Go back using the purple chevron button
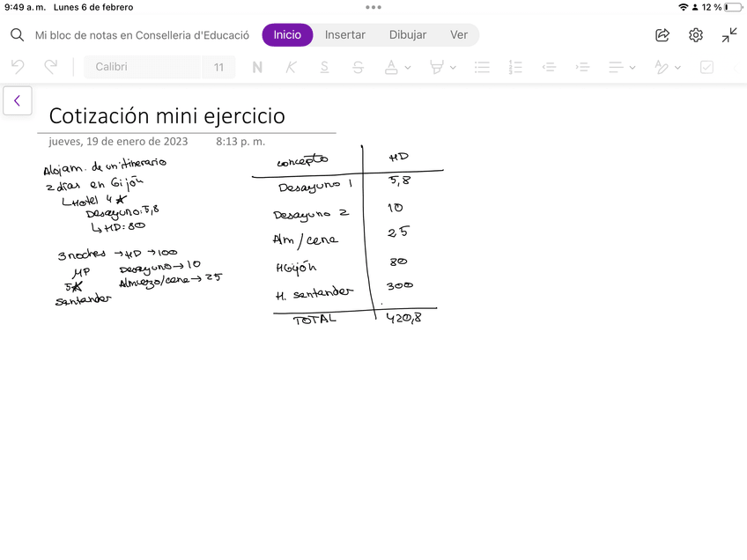 (x=17, y=101)
